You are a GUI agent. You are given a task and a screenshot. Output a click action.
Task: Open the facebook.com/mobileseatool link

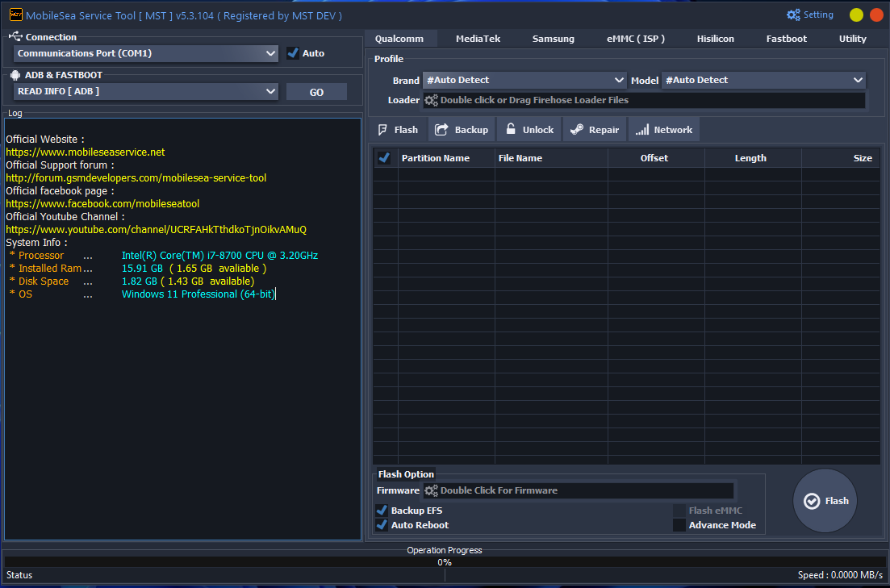(102, 204)
